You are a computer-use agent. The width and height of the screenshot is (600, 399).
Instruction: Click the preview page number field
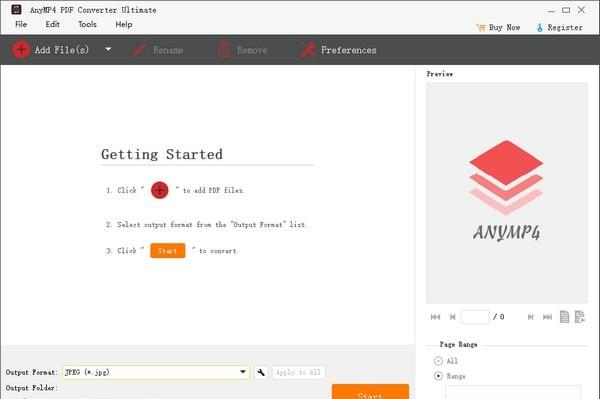coord(475,317)
